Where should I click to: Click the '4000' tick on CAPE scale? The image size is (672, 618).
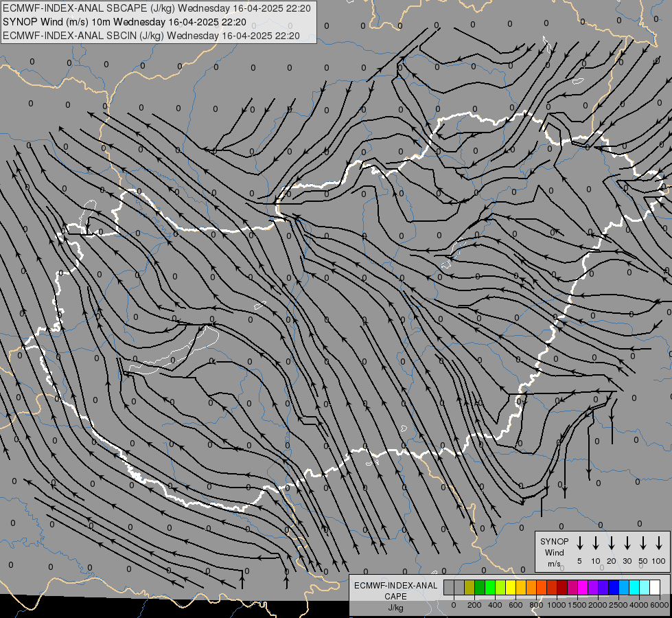[x=639, y=605]
